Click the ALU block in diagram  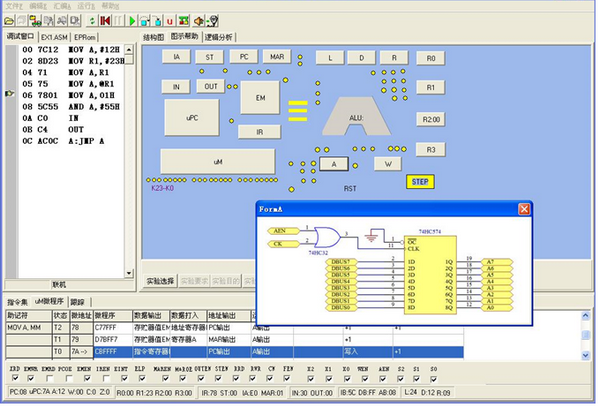357,118
